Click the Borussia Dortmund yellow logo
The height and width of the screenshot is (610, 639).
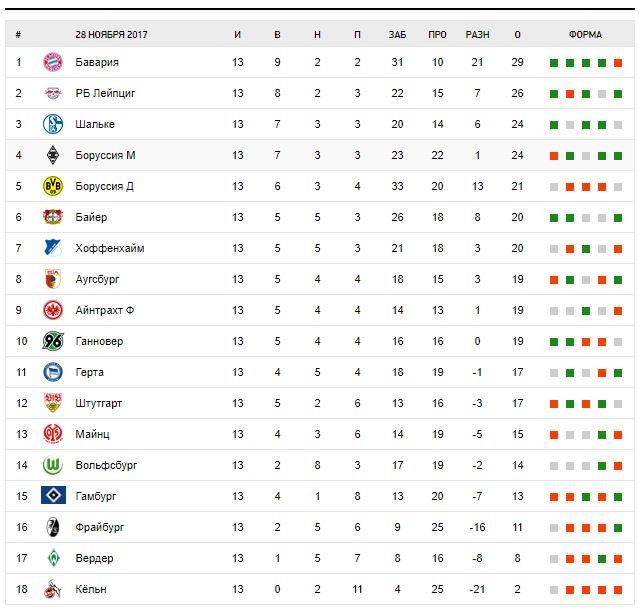coord(53,186)
